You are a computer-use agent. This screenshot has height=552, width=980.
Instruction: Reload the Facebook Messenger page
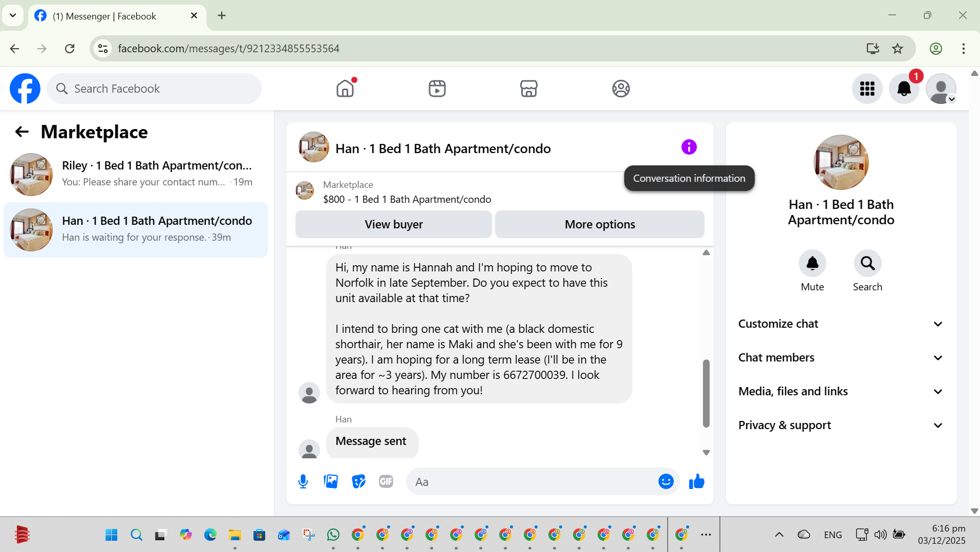[x=70, y=49]
